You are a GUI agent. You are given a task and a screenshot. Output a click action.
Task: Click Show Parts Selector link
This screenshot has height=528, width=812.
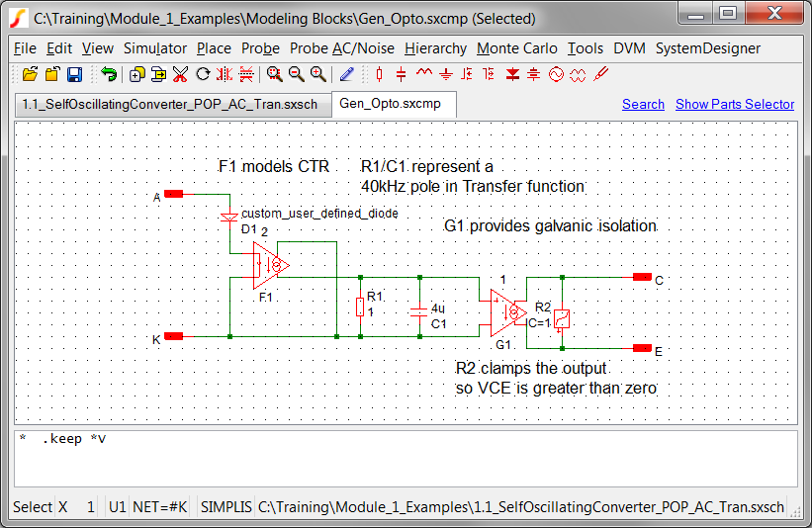pos(734,104)
